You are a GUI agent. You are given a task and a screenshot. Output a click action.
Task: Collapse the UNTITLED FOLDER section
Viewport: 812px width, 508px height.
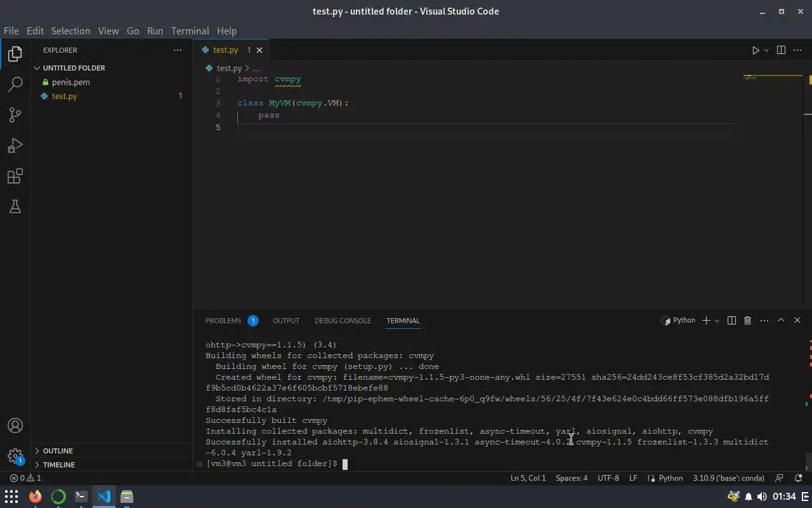pyautogui.click(x=112, y=68)
